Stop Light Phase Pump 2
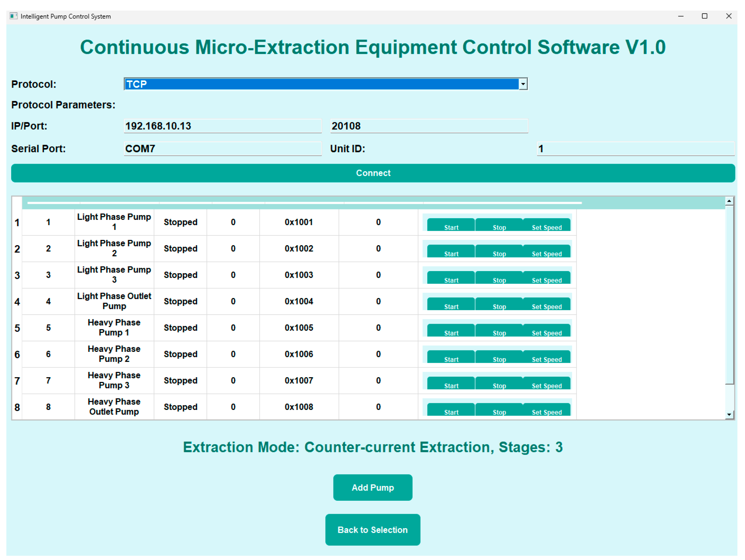 point(499,251)
